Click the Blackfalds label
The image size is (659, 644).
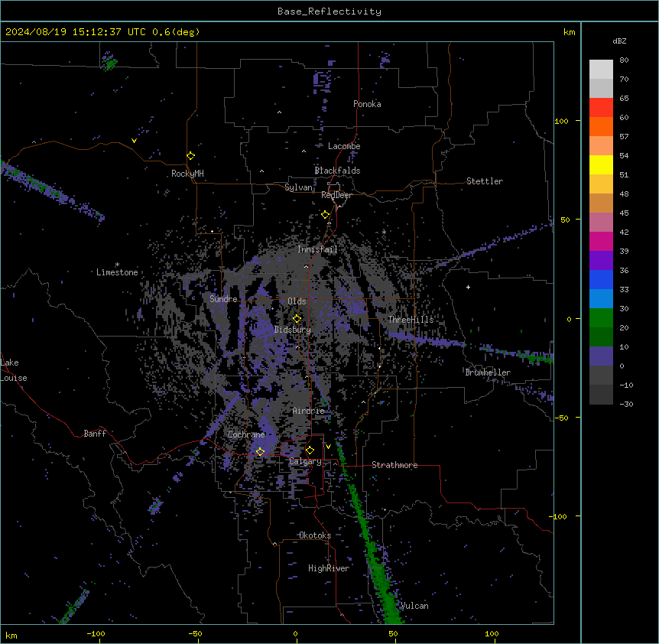(x=337, y=171)
